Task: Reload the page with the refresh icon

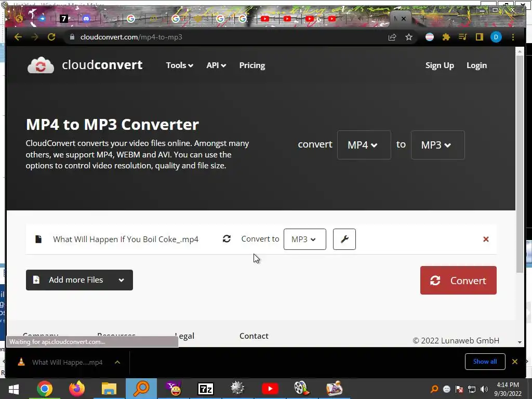Action: click(x=51, y=37)
